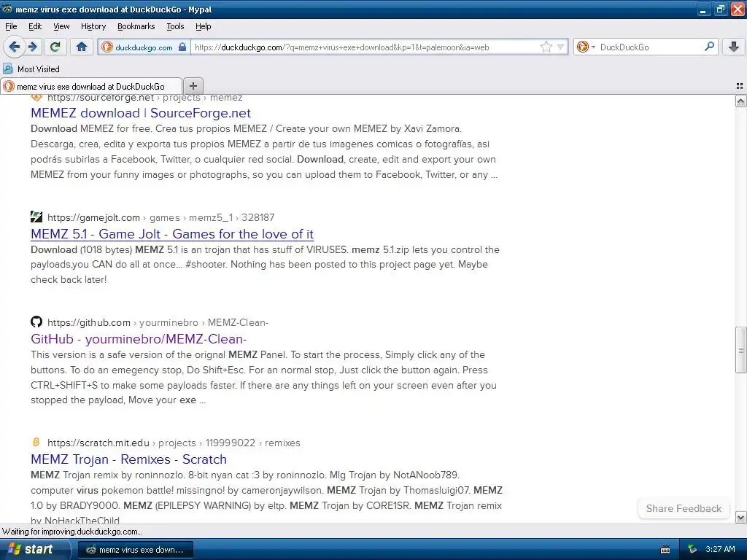The image size is (747, 560).
Task: Open the address bar history dropdown arrow
Action: pyautogui.click(x=561, y=47)
